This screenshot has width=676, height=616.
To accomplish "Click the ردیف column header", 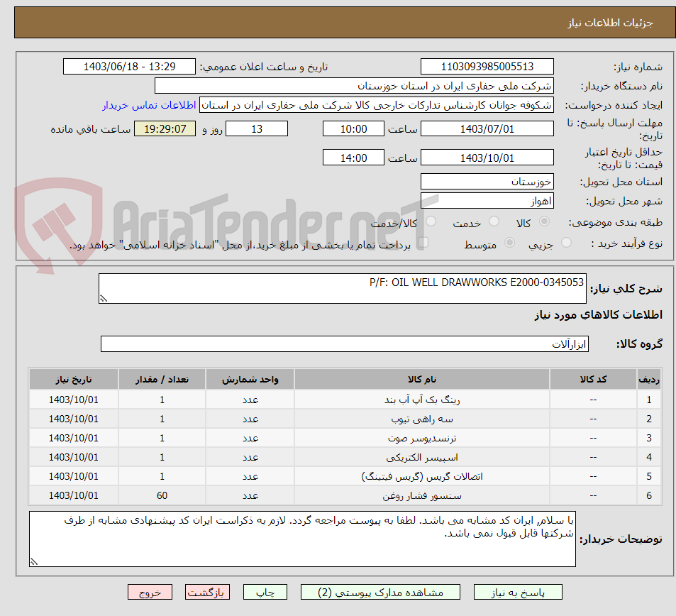I will tap(649, 379).
